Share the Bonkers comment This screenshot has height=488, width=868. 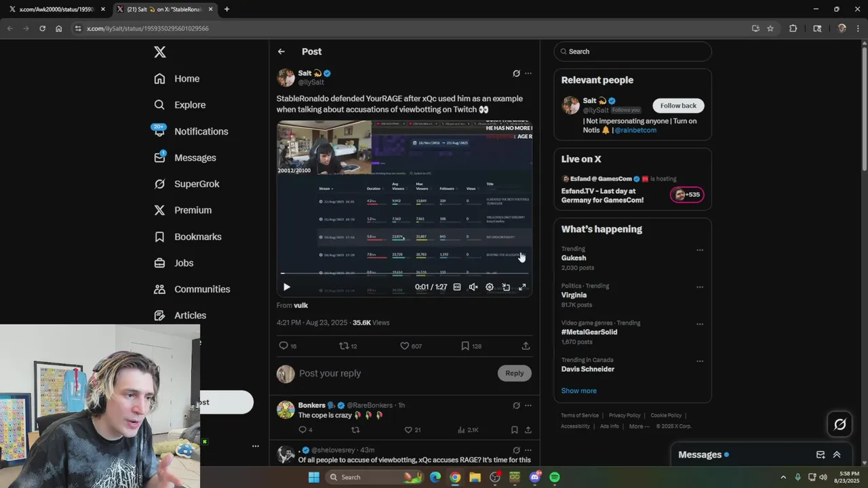coord(528,430)
